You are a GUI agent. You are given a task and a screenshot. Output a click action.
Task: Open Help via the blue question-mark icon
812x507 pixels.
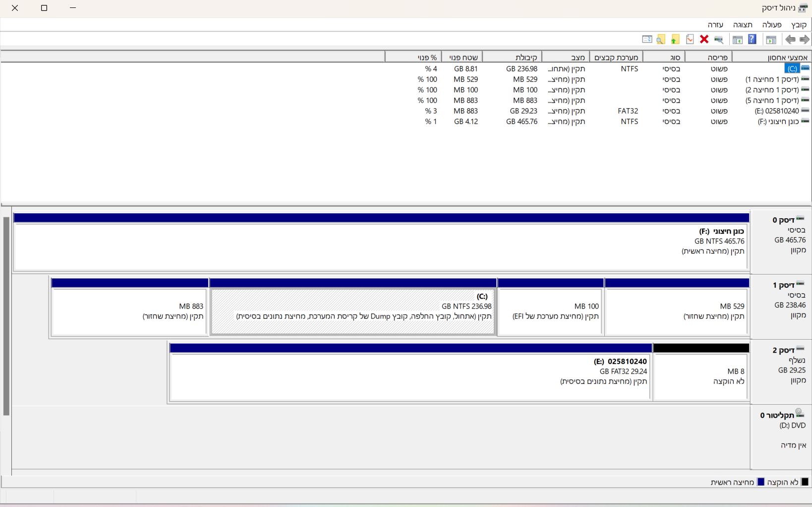point(752,39)
